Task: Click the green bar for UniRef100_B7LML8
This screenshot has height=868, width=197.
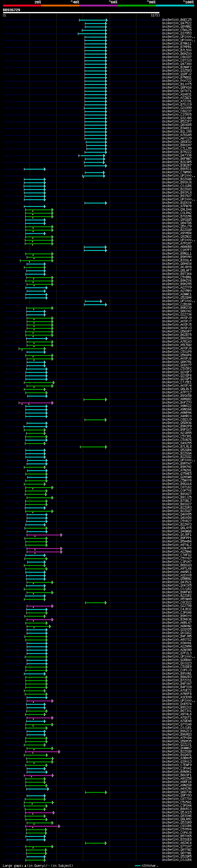Action: tap(94, 447)
